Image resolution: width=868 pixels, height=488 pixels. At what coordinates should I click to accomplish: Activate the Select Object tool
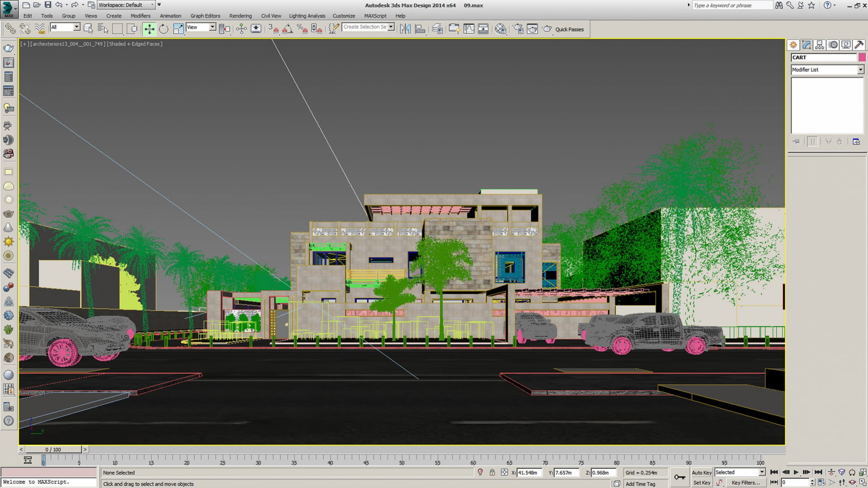click(89, 29)
